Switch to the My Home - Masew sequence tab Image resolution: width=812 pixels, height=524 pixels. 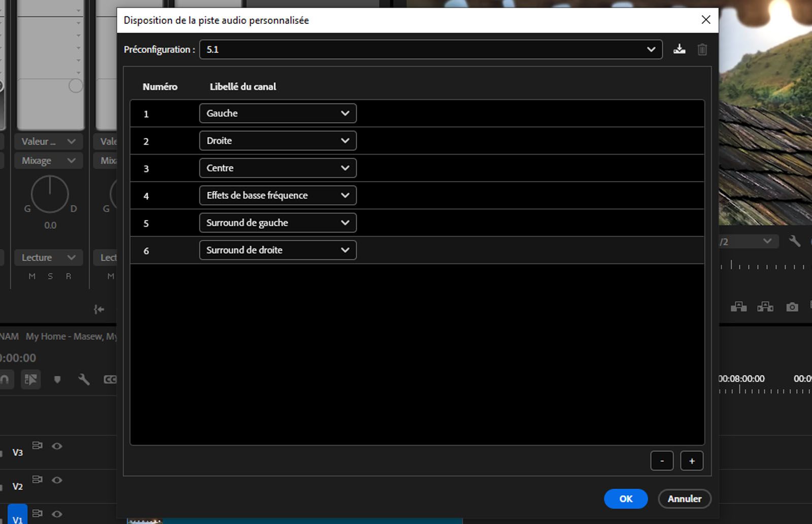[x=72, y=336]
